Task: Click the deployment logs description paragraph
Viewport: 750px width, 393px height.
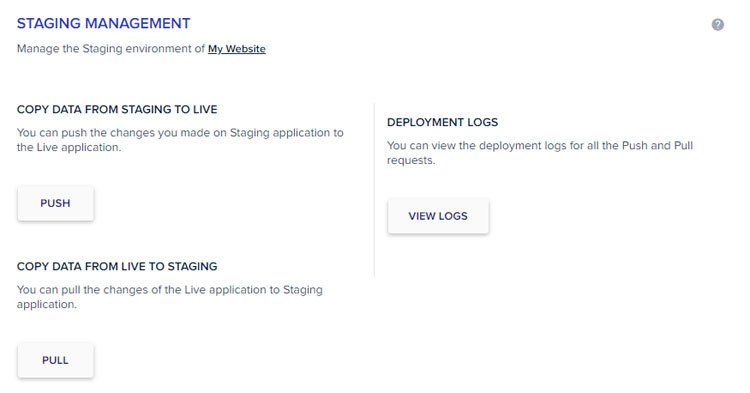Action: tap(540, 153)
